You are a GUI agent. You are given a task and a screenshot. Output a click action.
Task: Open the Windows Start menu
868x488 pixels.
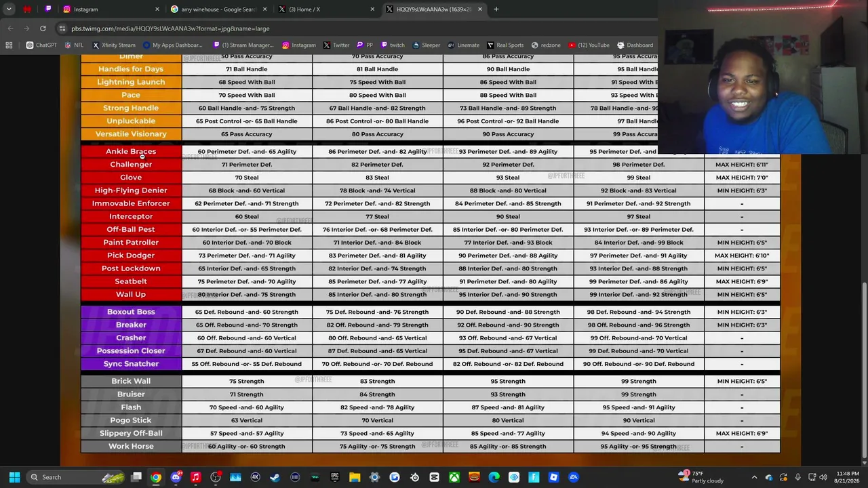pos(14,477)
